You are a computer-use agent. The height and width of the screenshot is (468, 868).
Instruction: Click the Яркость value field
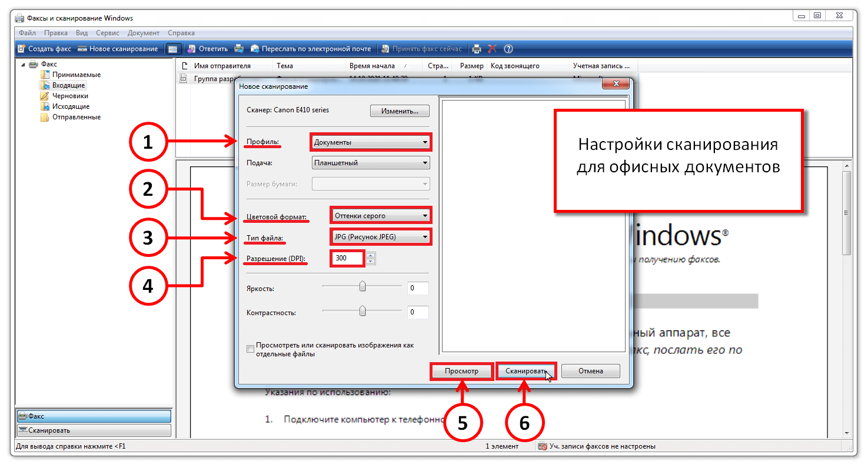pyautogui.click(x=418, y=289)
